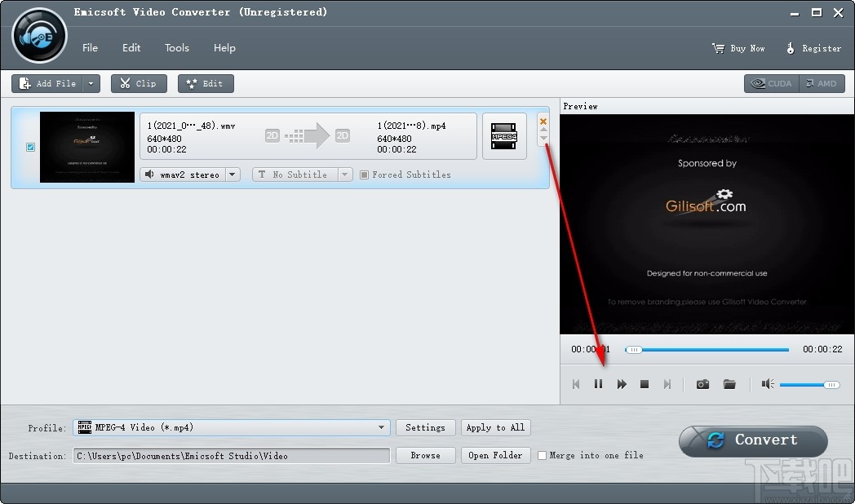The width and height of the screenshot is (855, 504).
Task: Enable Merge into one file
Action: pos(542,456)
